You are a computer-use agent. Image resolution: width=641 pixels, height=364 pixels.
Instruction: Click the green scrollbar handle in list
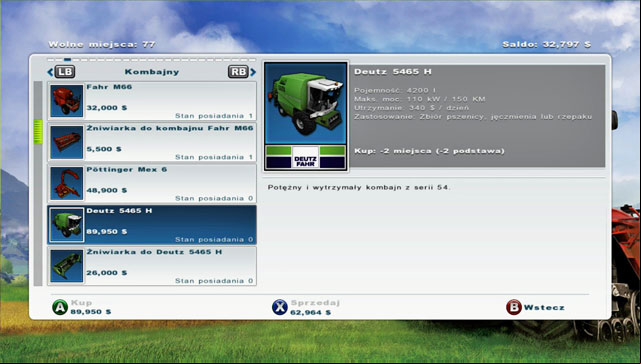(38, 132)
